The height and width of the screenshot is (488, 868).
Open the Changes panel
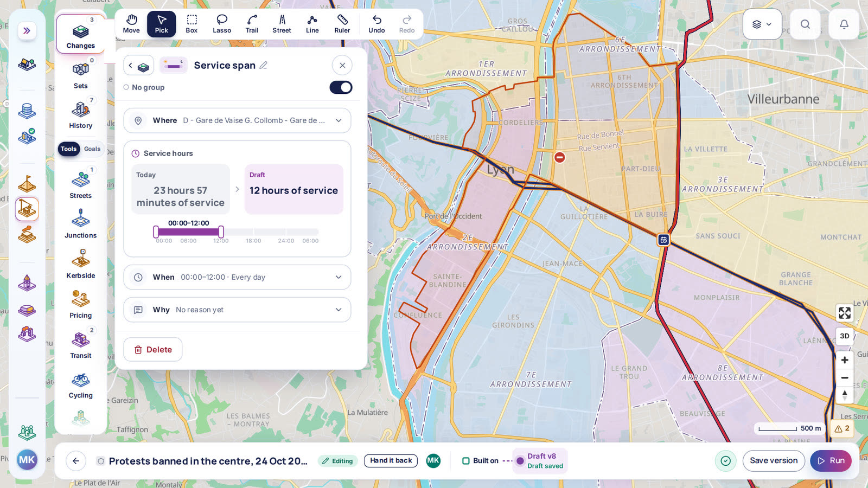tap(81, 34)
